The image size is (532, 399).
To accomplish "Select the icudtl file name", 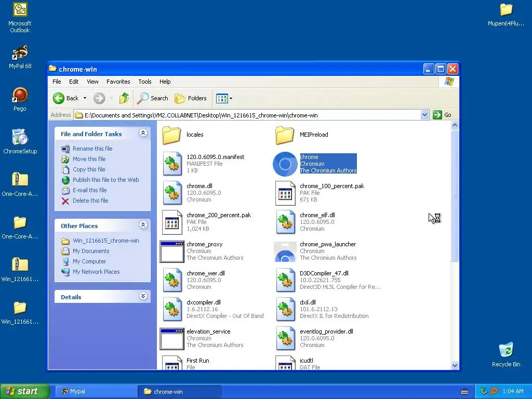I will click(x=307, y=361).
